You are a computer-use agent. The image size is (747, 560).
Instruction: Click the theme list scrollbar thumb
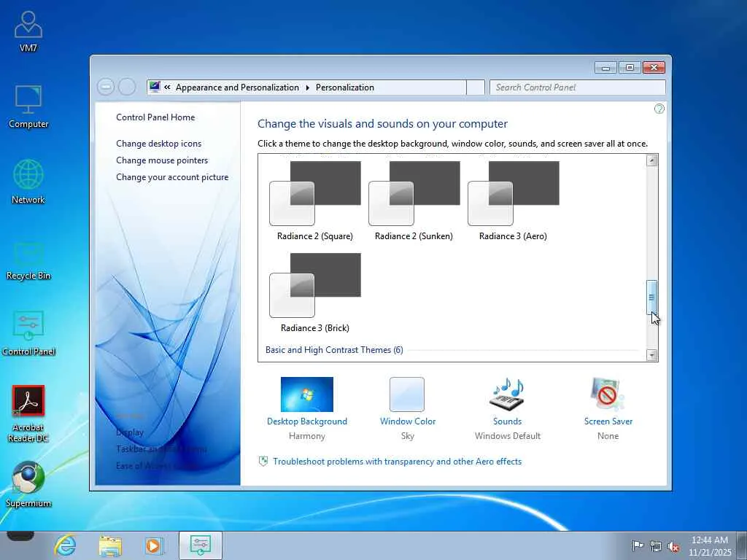[651, 297]
